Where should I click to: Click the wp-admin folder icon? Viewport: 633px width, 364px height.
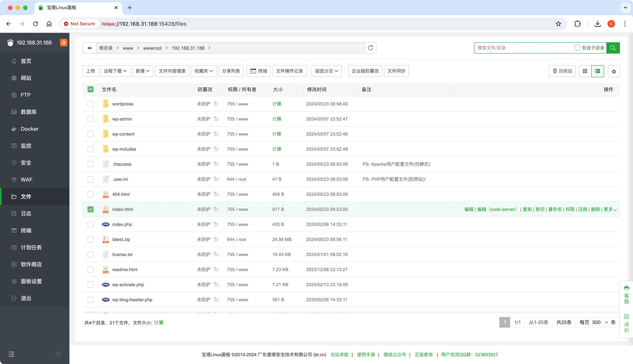coord(106,119)
